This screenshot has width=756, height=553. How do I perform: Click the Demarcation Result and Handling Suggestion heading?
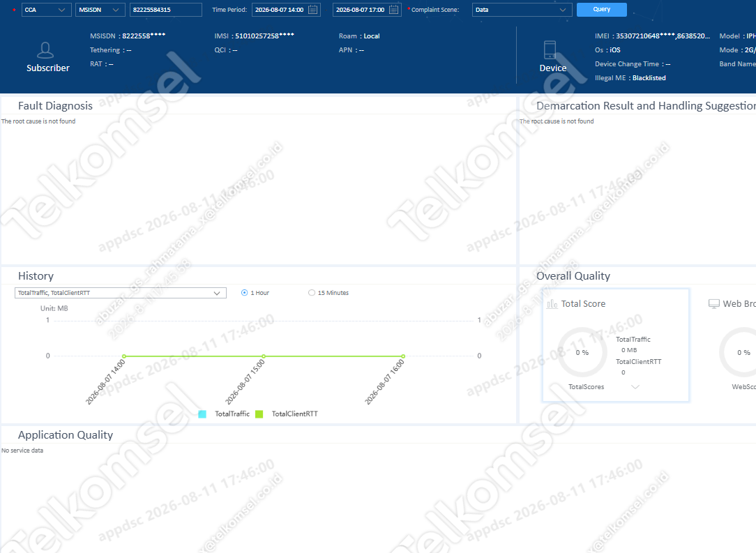pyautogui.click(x=646, y=105)
